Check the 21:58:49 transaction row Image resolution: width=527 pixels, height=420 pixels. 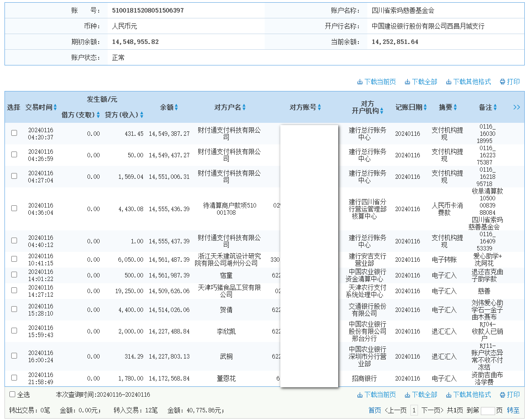click(x=14, y=378)
